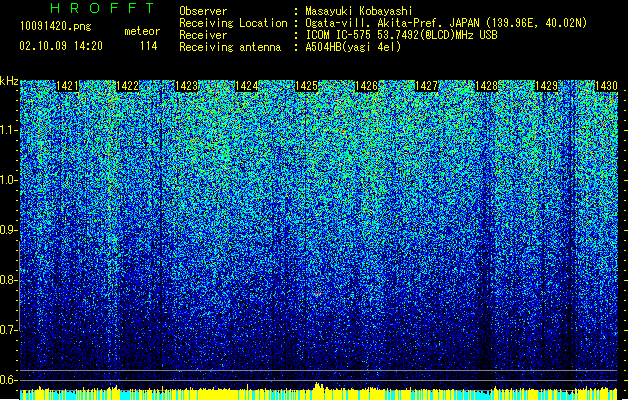Click the Receiver field label
Viewport: 629px width, 400px height.
point(203,35)
